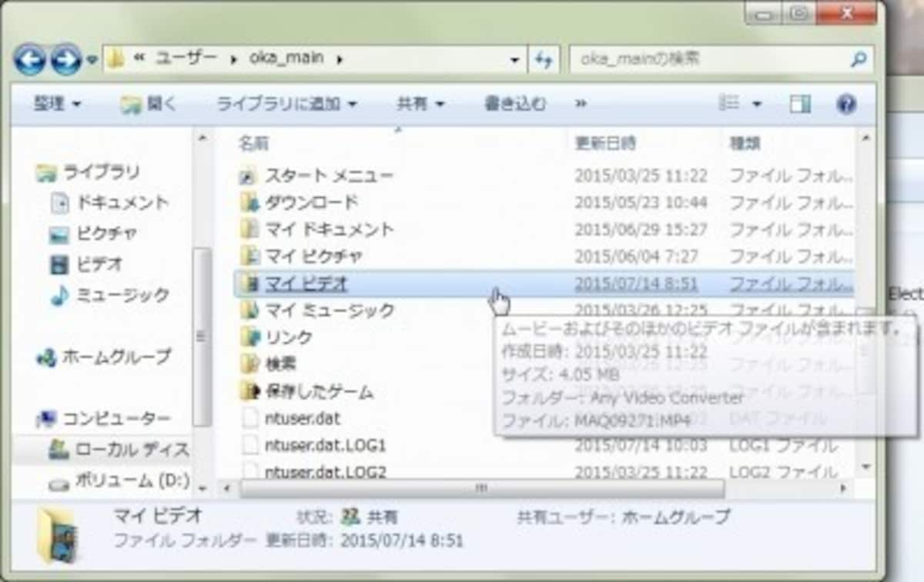Show more toolbar commands chevron
Image resolution: width=924 pixels, height=582 pixels.
coord(581,103)
